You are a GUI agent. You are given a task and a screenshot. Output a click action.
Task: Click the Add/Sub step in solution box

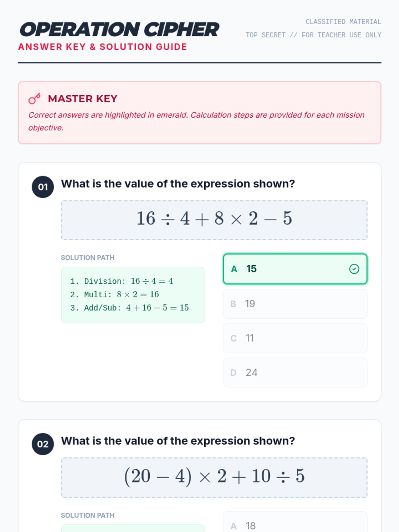click(129, 308)
